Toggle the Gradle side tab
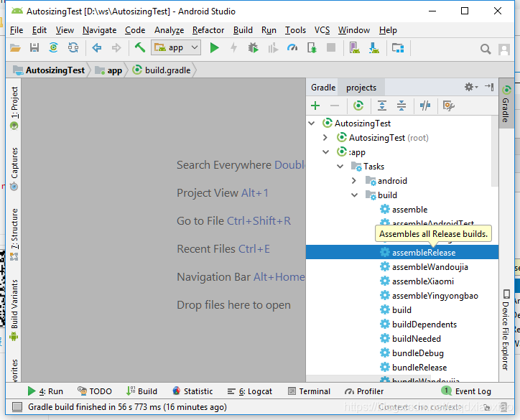The width and height of the screenshot is (520, 420). coord(506,104)
